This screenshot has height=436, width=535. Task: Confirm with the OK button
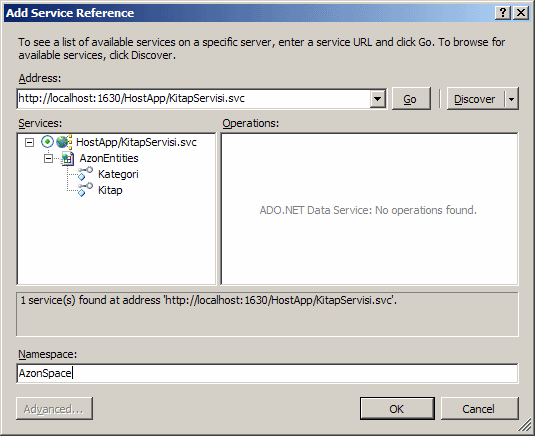tap(397, 409)
